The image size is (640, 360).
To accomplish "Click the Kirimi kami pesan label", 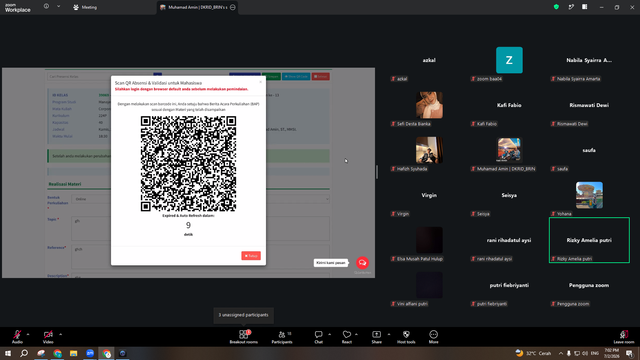I will (x=331, y=263).
